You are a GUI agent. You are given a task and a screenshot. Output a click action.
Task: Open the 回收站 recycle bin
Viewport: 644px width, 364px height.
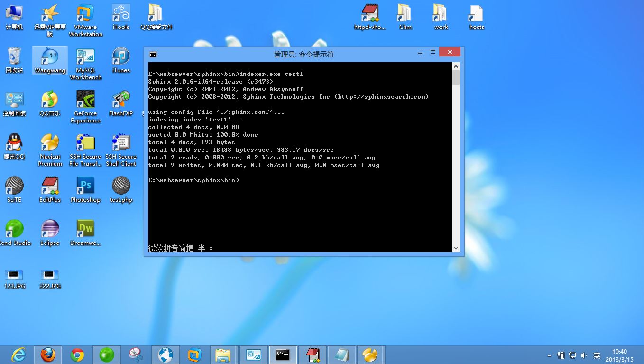(x=14, y=60)
